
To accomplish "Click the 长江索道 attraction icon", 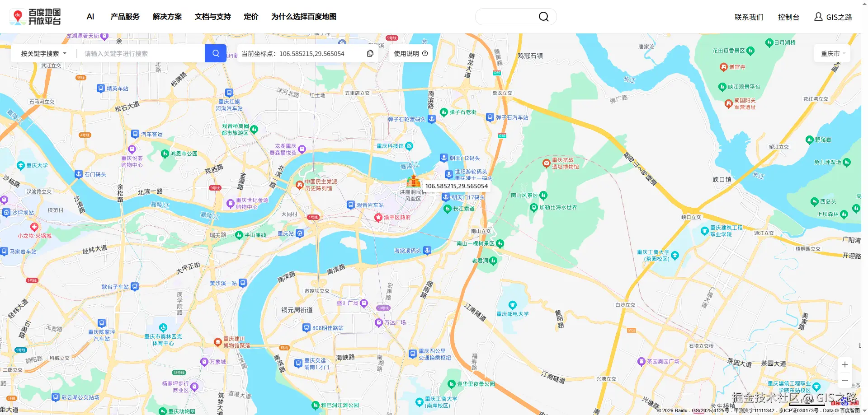I will click(448, 209).
